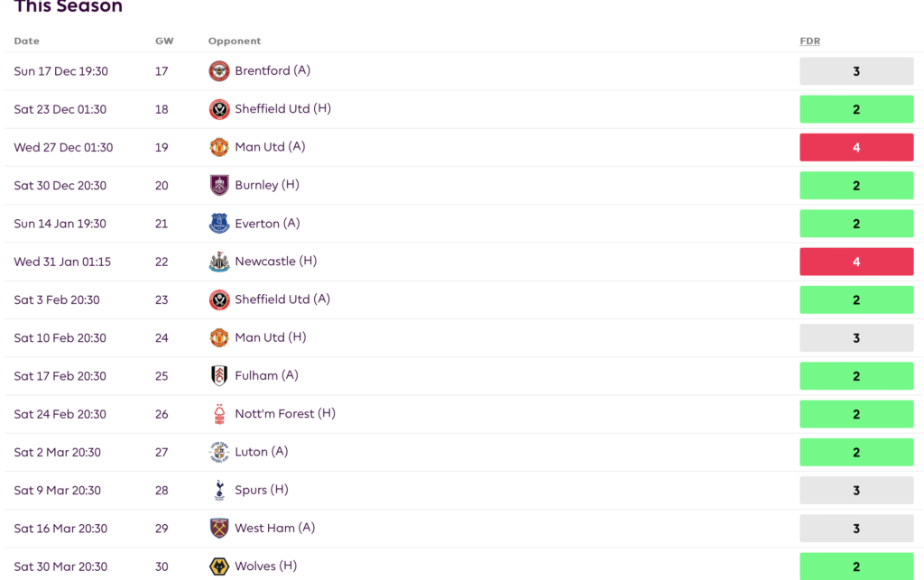Select gameweek 29 number
This screenshot has width=924, height=580.
pos(162,529)
